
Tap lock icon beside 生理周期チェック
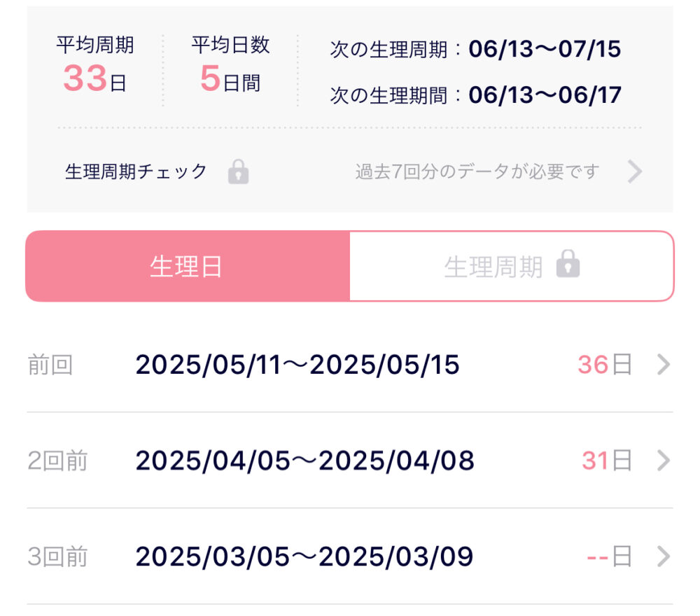(x=239, y=172)
